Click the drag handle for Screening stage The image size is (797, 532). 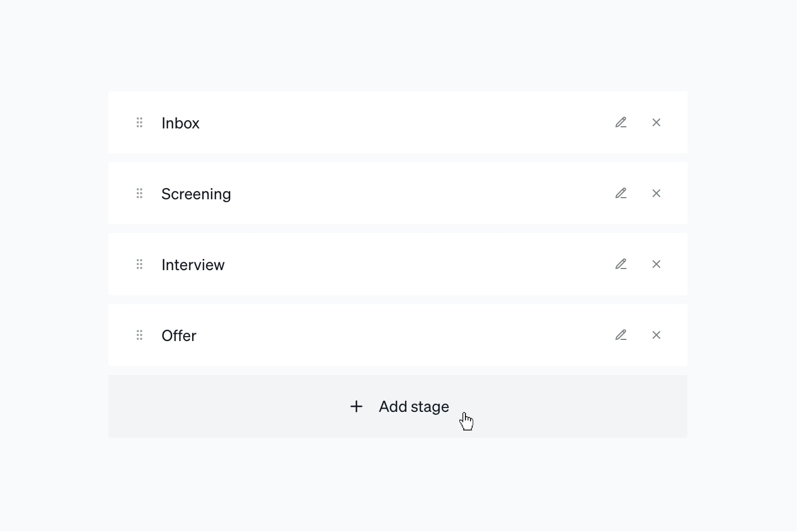pyautogui.click(x=139, y=193)
